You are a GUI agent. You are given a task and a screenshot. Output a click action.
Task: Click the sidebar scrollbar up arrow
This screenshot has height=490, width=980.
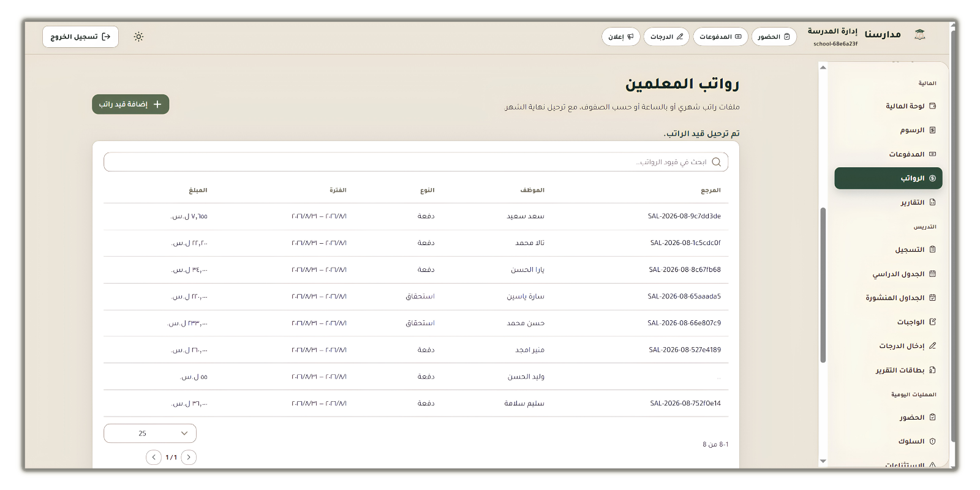tap(823, 67)
